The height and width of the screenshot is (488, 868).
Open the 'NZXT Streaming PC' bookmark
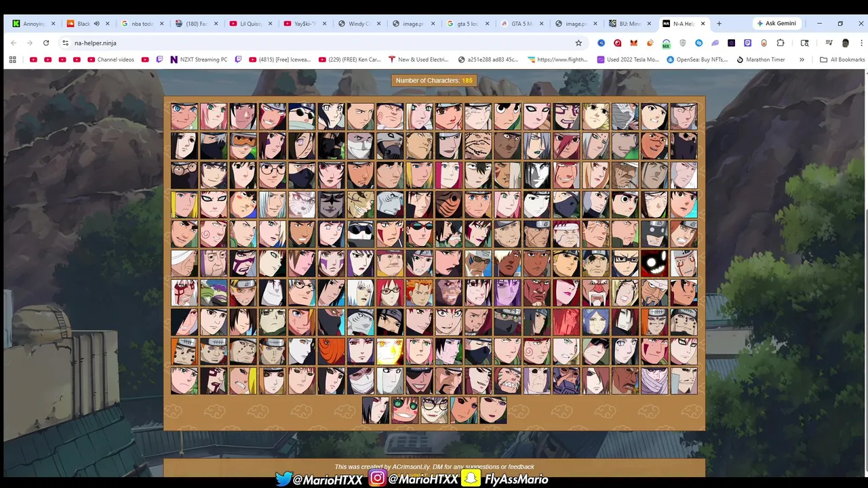199,60
